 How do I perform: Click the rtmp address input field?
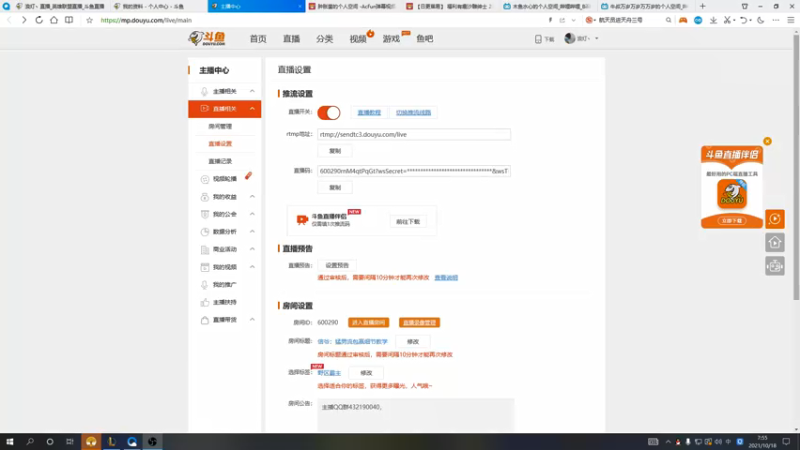[414, 134]
